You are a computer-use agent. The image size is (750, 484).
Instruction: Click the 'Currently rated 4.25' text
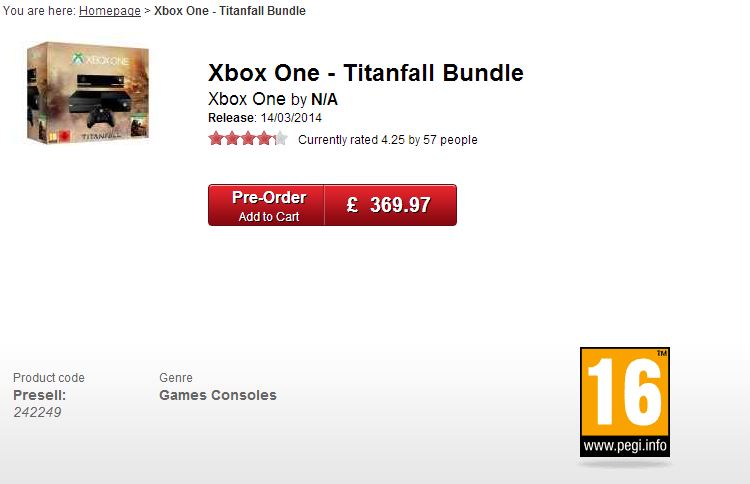click(x=351, y=140)
